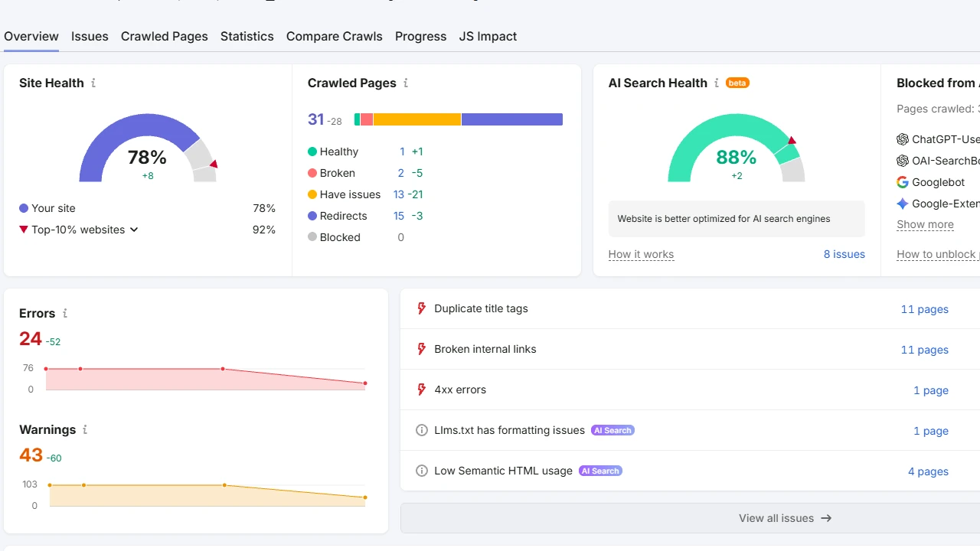980x551 pixels.
Task: Click the ChatGPT-User bot icon
Action: [x=903, y=139]
